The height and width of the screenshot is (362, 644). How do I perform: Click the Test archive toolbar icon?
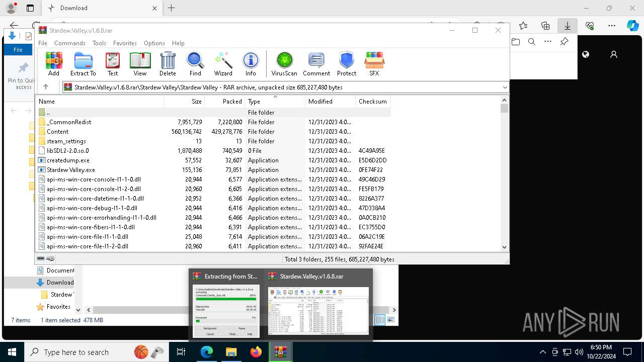coord(113,64)
